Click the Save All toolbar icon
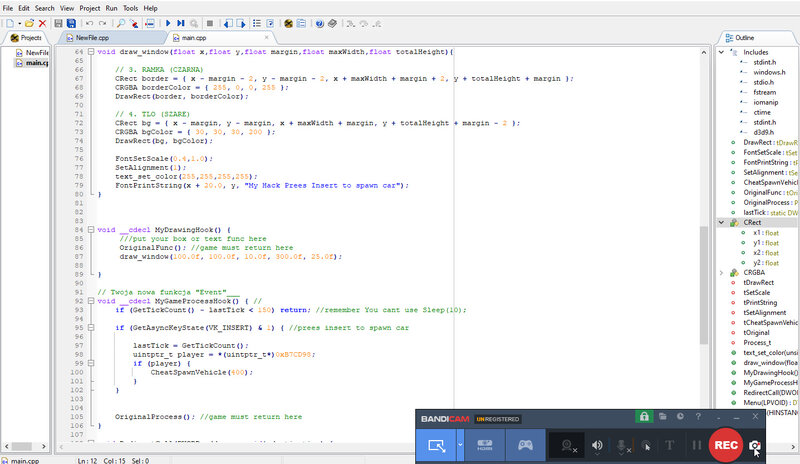 71,22
